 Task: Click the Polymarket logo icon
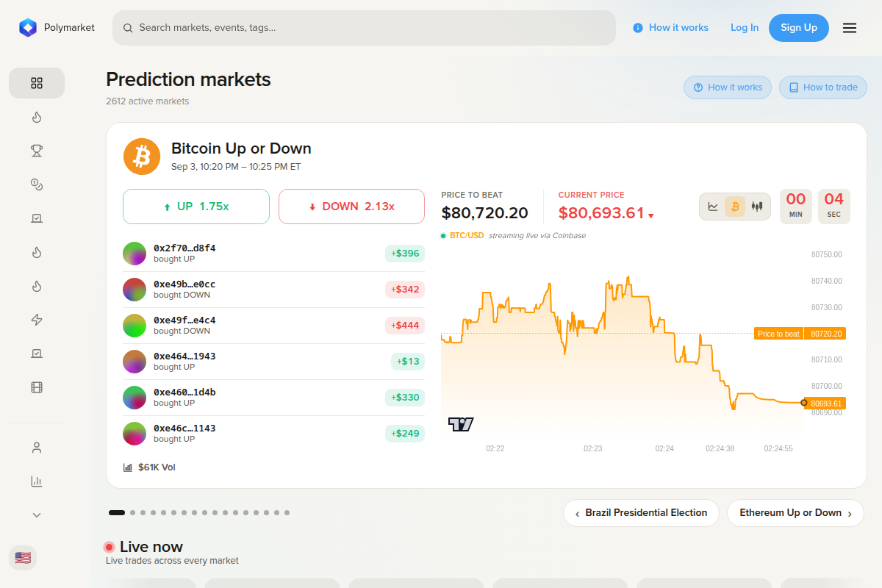[28, 28]
